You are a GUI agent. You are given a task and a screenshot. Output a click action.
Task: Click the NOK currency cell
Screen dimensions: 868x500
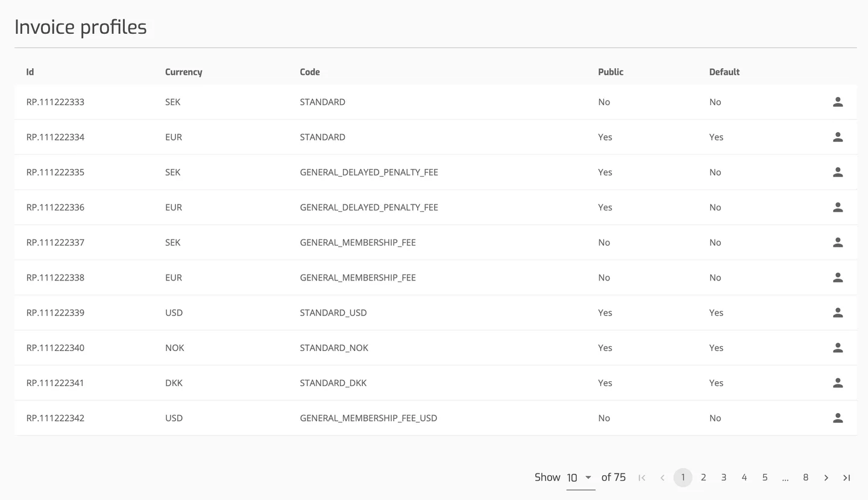tap(175, 348)
